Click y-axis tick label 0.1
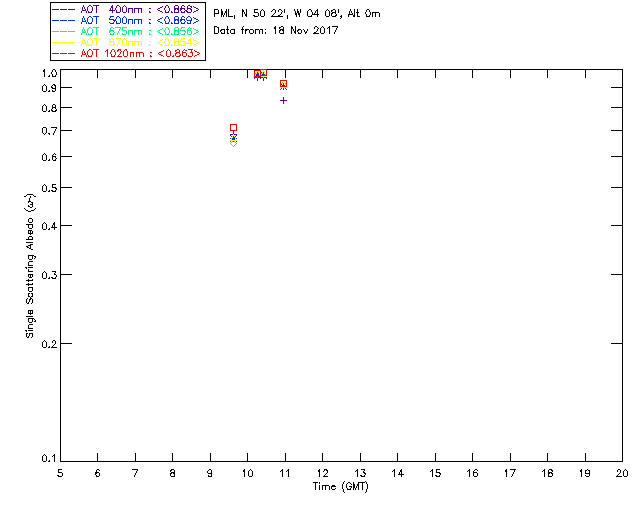The width and height of the screenshot is (640, 512). point(49,458)
